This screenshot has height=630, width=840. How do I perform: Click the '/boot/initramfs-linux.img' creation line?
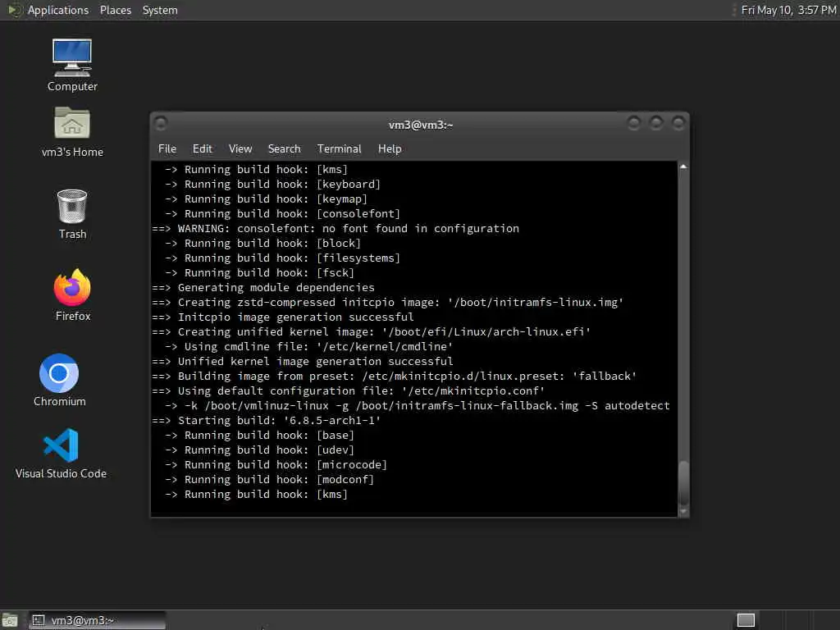(x=388, y=303)
